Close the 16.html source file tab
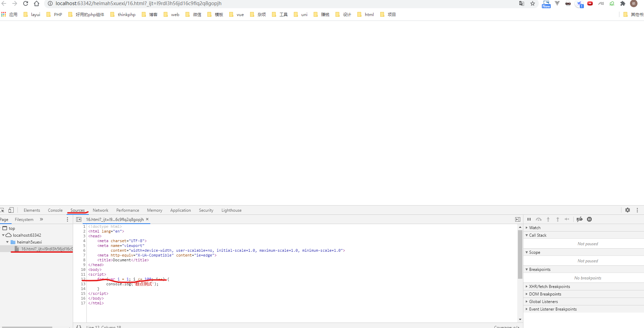 147,219
